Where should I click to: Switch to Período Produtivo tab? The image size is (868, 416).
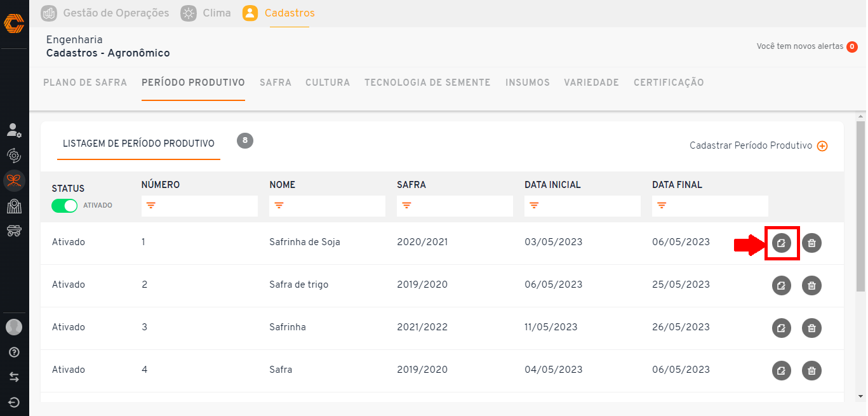[x=193, y=83]
